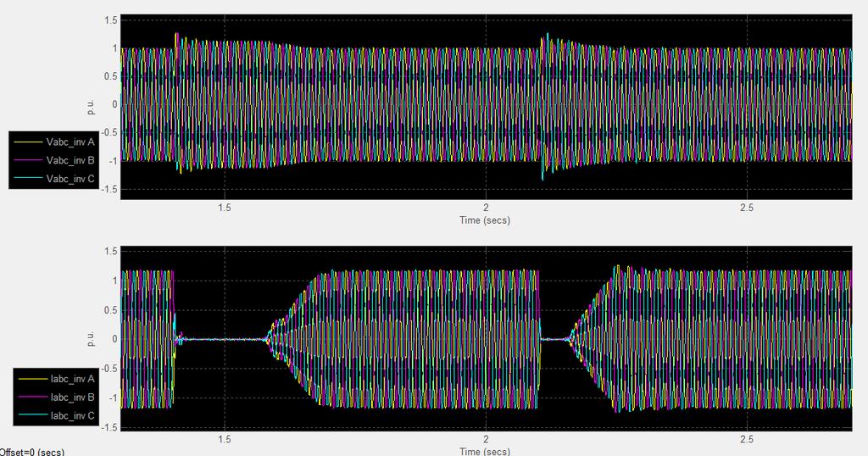Select Vabc_inv A legend entry
868x456 pixels.
click(54, 142)
